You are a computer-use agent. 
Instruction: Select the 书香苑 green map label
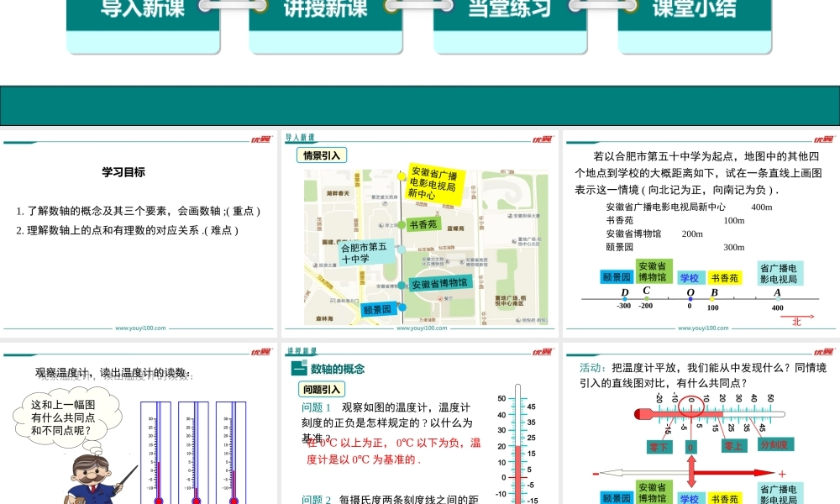pyautogui.click(x=423, y=224)
